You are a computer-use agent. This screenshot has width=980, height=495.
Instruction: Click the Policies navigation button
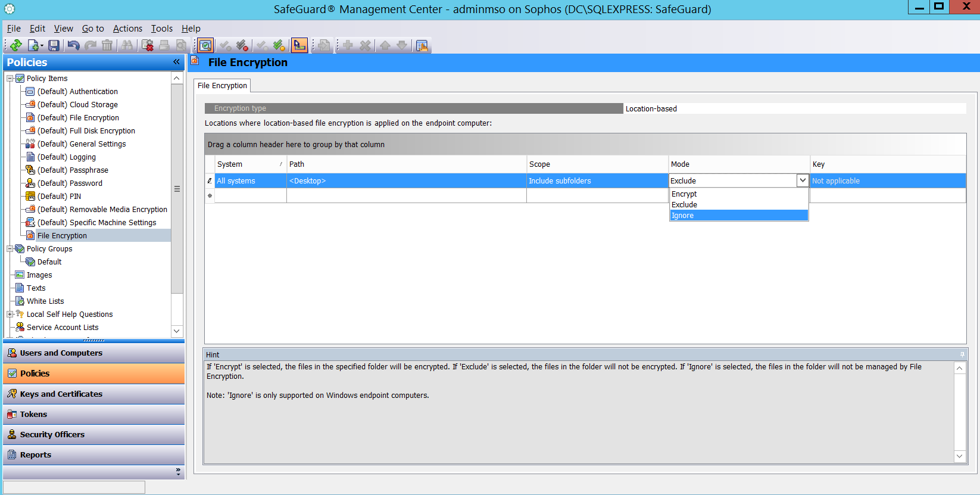(94, 373)
